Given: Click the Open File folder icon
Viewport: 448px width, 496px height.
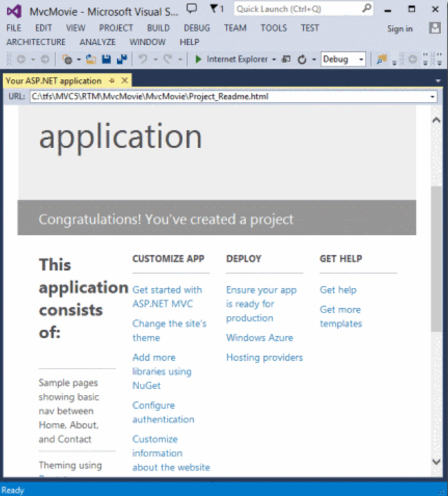Looking at the screenshot, I should click(x=91, y=60).
